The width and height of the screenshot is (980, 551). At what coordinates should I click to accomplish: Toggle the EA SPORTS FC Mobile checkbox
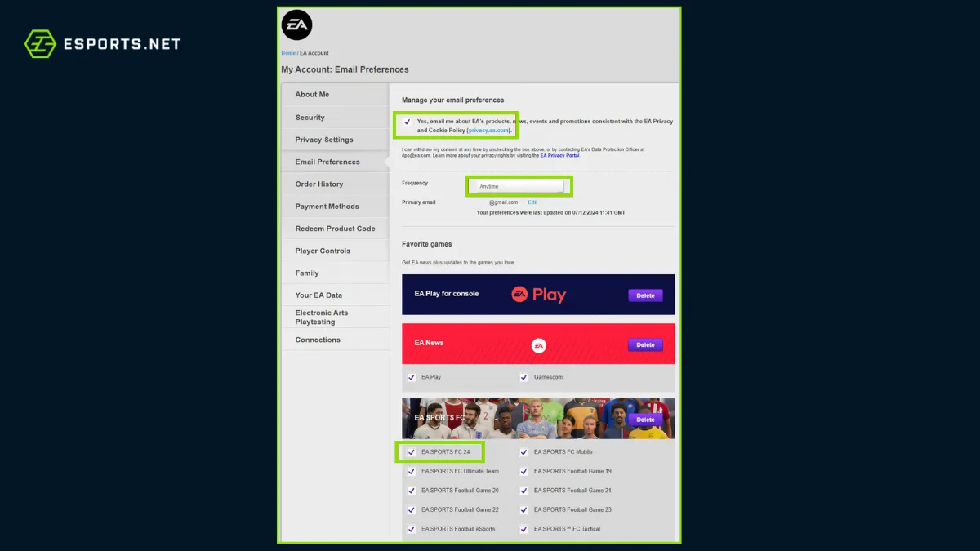point(523,452)
